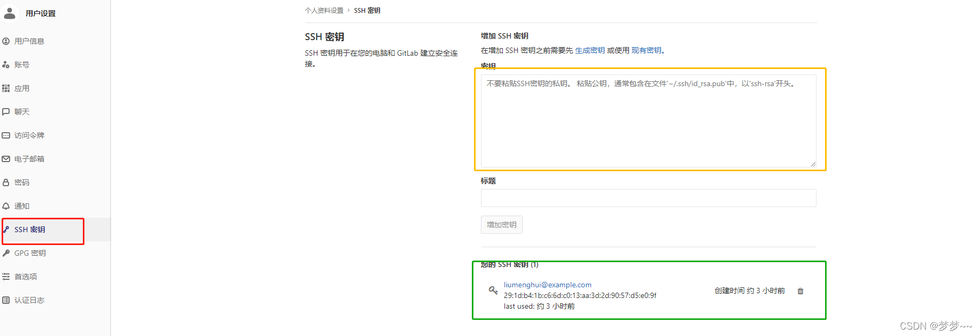Click the 增加 SSH 密钥 heading
Viewport: 980px width, 336px height.
504,36
